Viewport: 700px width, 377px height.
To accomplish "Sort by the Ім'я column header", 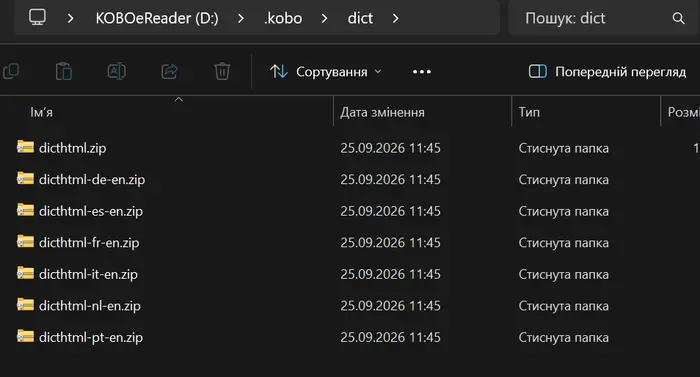I will 42,112.
